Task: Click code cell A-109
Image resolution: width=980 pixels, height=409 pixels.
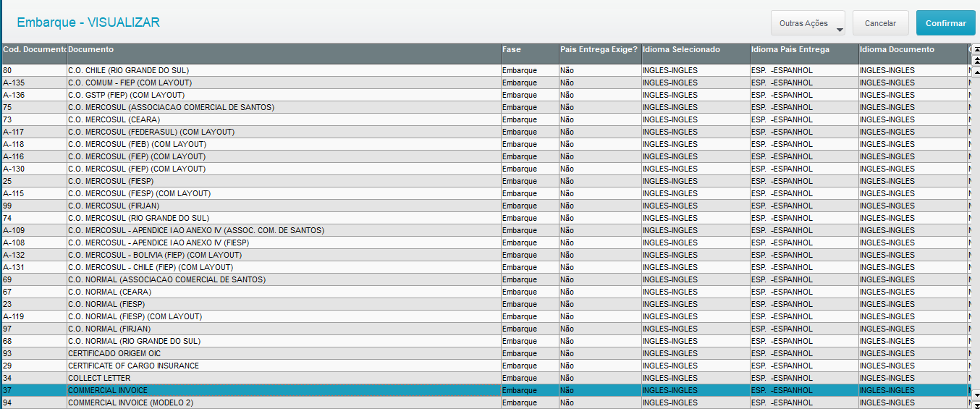Action: click(34, 230)
